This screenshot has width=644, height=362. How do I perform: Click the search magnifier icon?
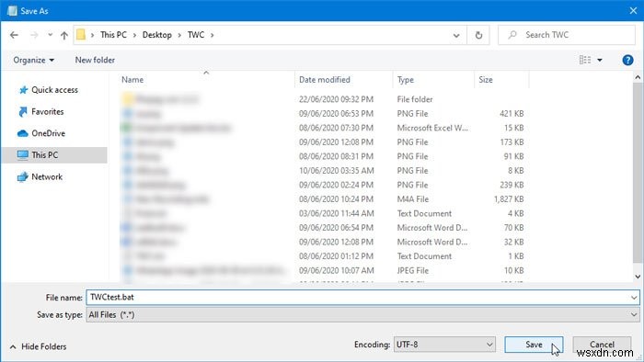point(512,35)
